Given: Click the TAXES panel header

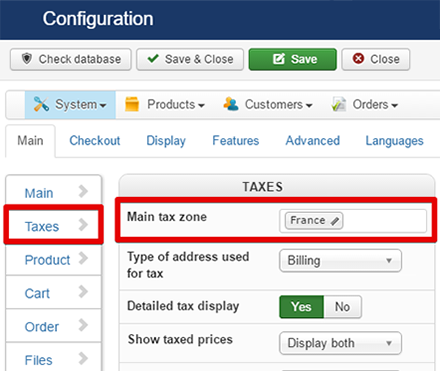Looking at the screenshot, I should (277, 186).
